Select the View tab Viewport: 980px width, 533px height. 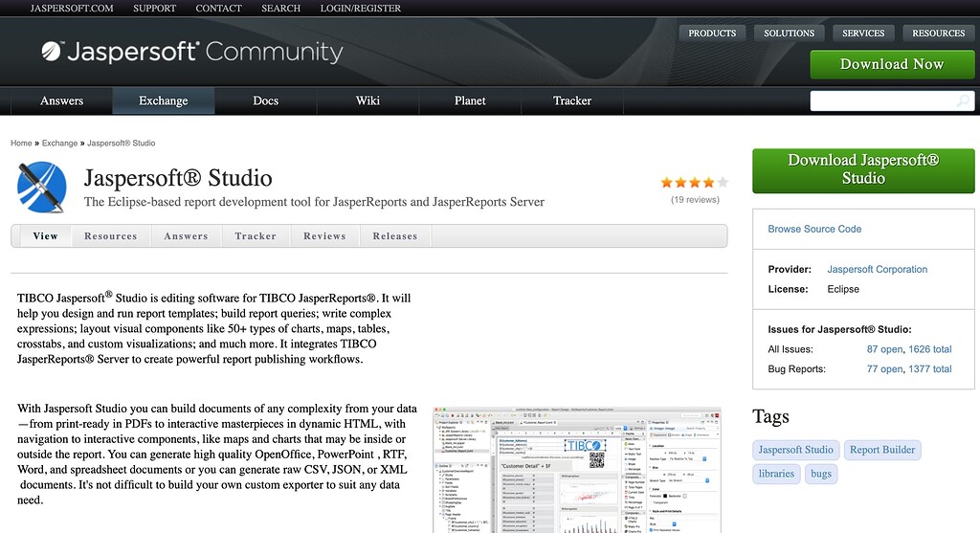pyautogui.click(x=46, y=236)
